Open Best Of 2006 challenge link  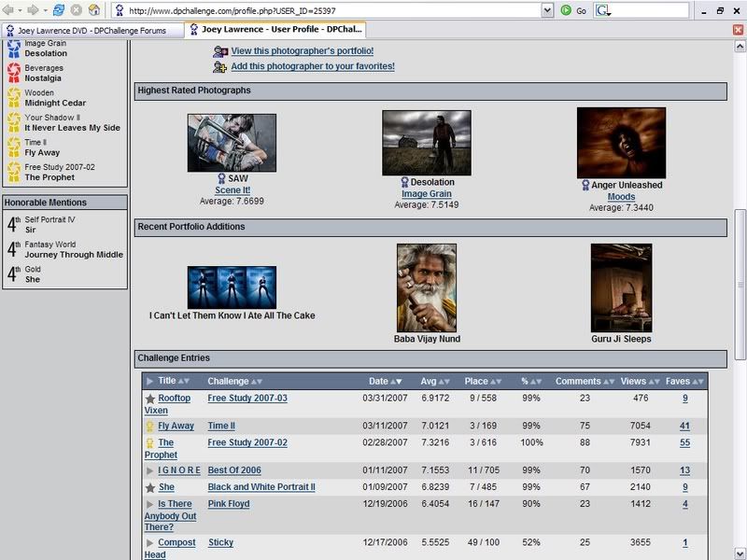(234, 470)
